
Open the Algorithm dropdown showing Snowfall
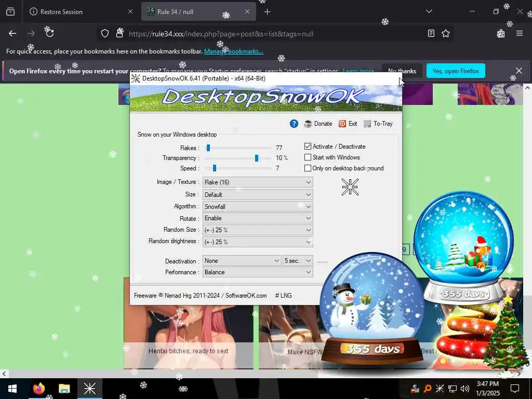[258, 207]
